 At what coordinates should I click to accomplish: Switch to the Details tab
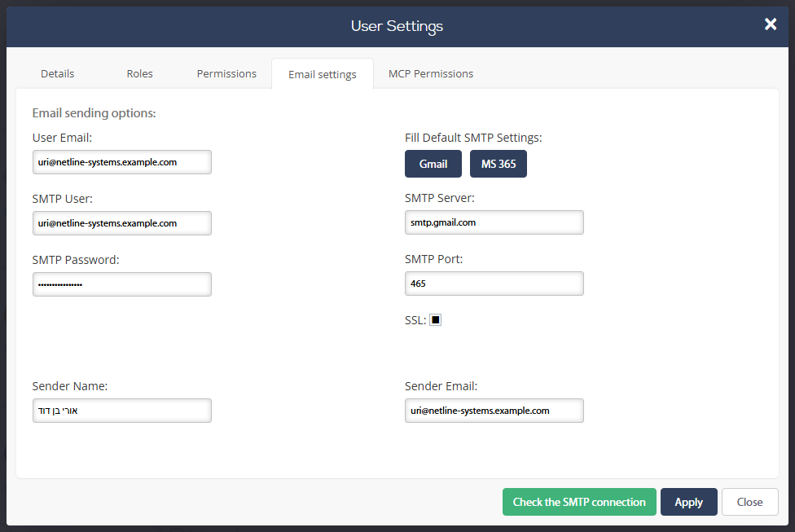57,73
